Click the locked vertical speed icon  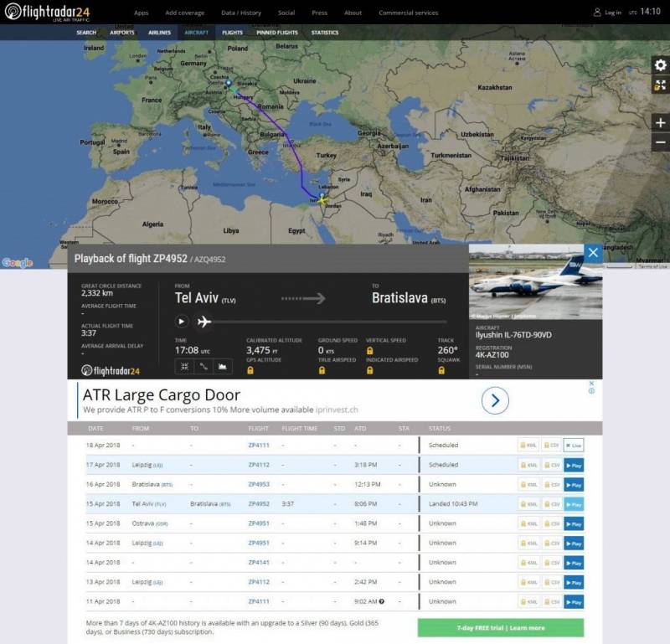pos(370,351)
